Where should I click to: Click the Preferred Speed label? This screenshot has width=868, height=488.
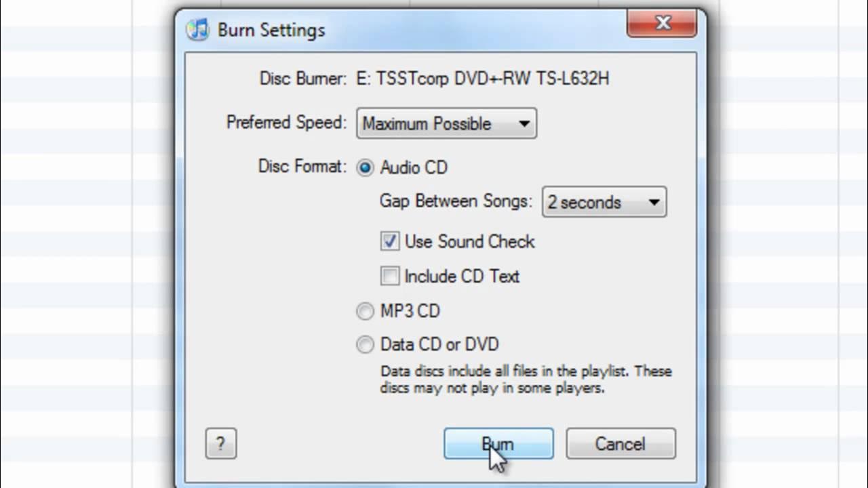286,123
